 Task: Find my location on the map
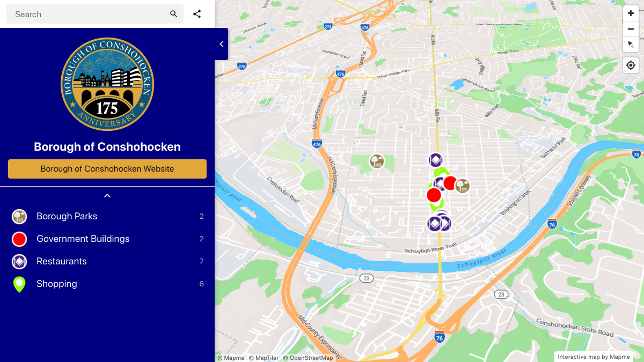point(631,65)
